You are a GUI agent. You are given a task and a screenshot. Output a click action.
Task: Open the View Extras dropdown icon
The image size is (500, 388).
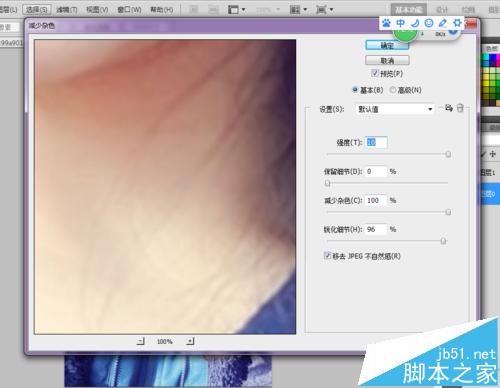[x=236, y=10]
